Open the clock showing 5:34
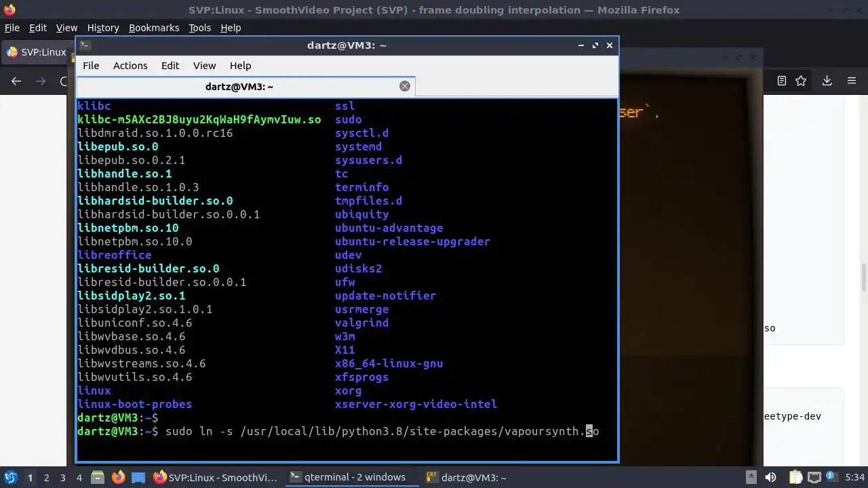Image resolution: width=868 pixels, height=488 pixels. coord(854,477)
